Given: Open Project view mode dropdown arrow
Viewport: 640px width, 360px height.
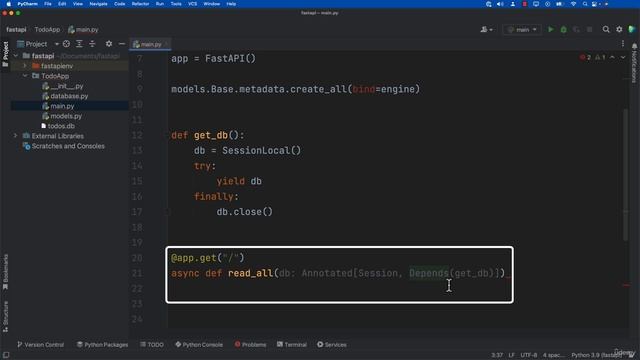Looking at the screenshot, I should pos(57,44).
